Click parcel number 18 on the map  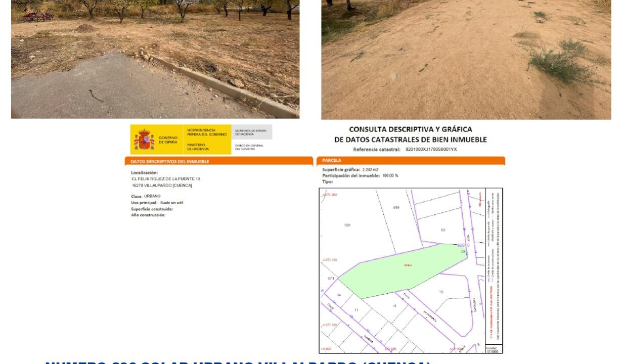pos(441,292)
